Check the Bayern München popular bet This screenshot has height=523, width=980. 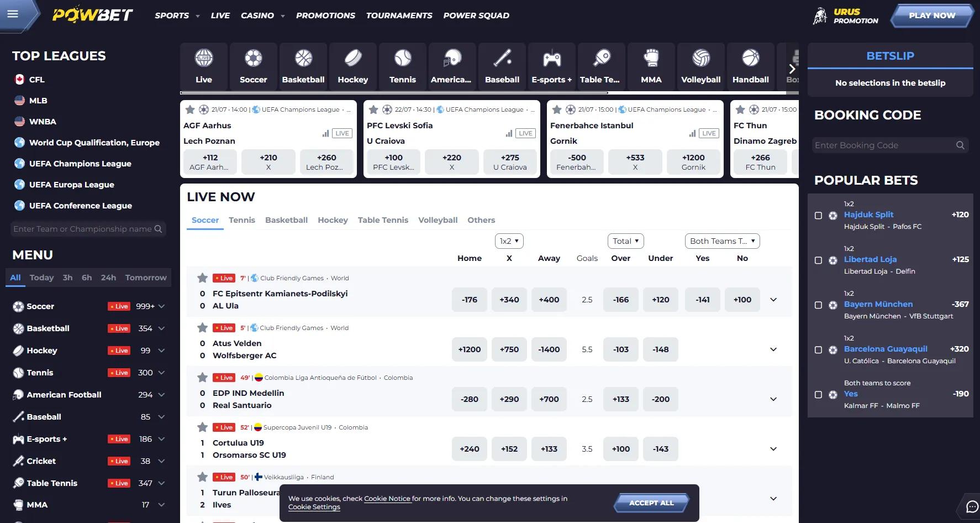pyautogui.click(x=819, y=305)
